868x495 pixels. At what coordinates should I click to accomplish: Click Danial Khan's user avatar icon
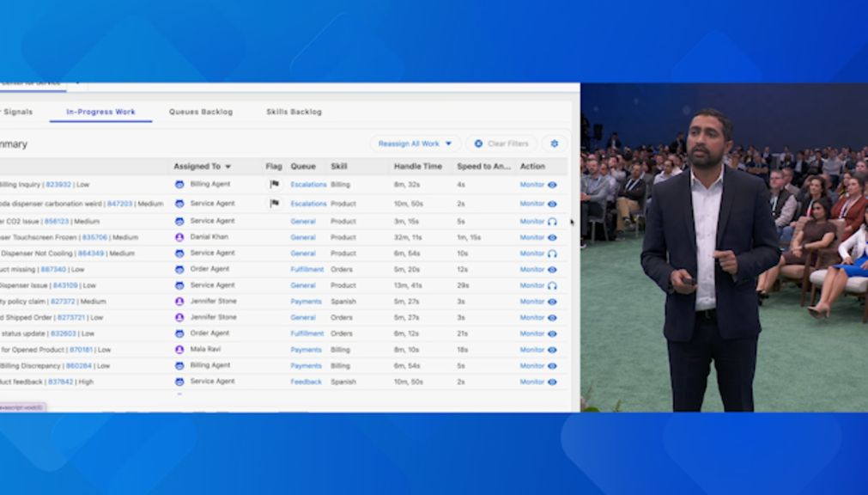click(179, 237)
